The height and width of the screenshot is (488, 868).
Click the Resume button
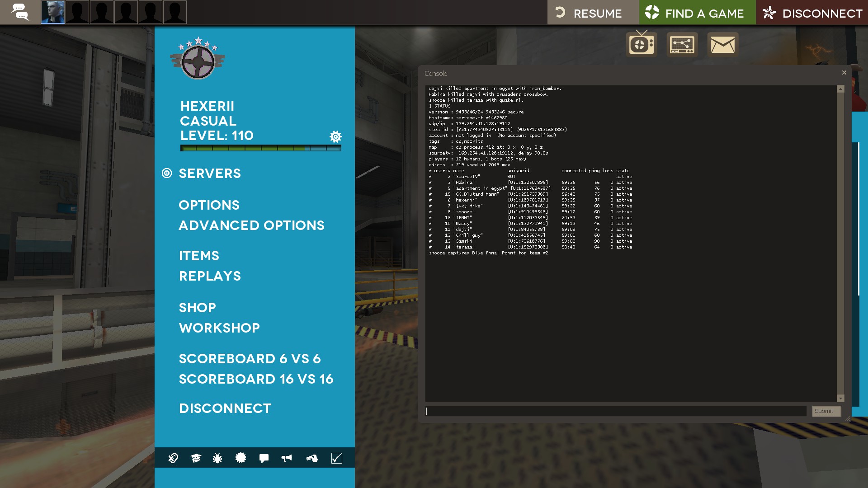click(593, 13)
